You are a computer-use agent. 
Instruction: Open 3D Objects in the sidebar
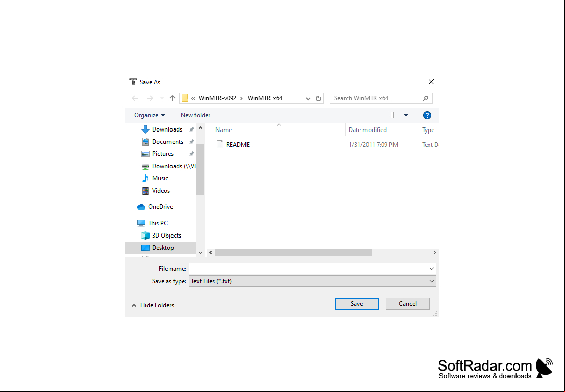click(x=166, y=236)
